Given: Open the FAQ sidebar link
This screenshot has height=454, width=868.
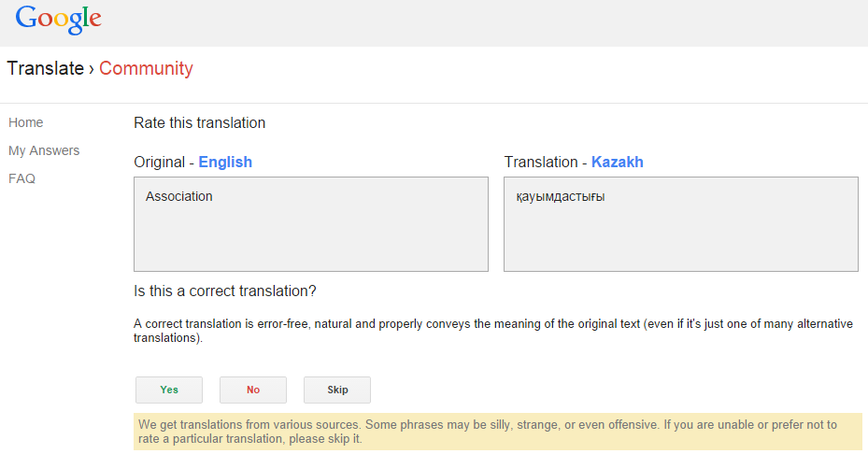Looking at the screenshot, I should click(x=21, y=178).
